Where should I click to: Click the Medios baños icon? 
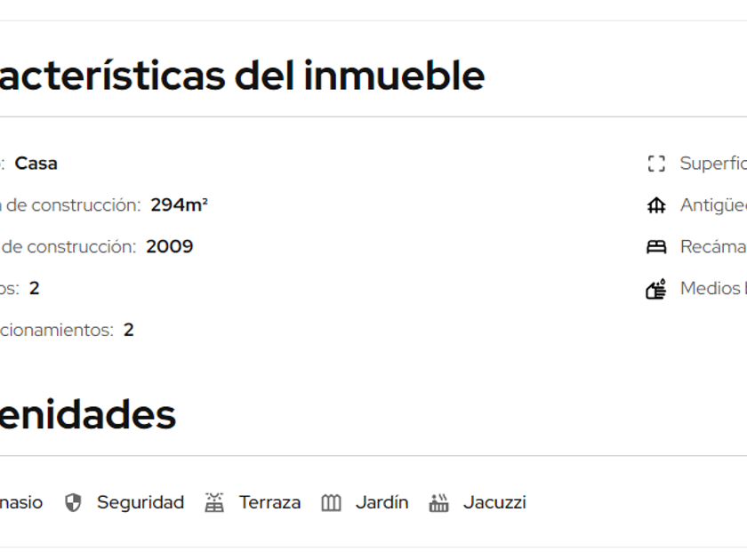coord(656,289)
